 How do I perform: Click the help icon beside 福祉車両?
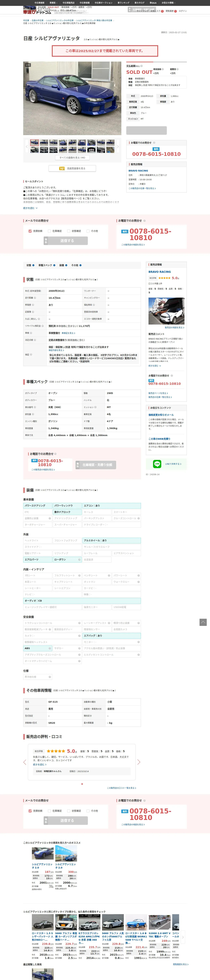[94, 305]
